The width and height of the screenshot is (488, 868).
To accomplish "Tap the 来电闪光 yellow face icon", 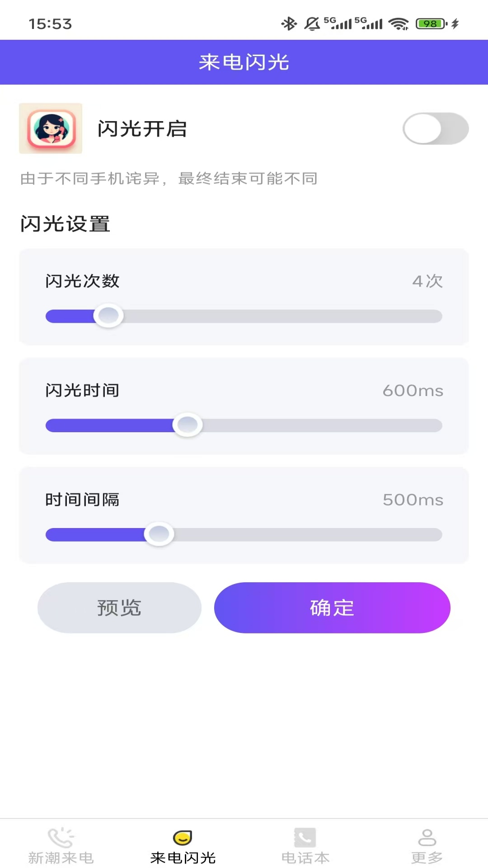I will tap(183, 838).
